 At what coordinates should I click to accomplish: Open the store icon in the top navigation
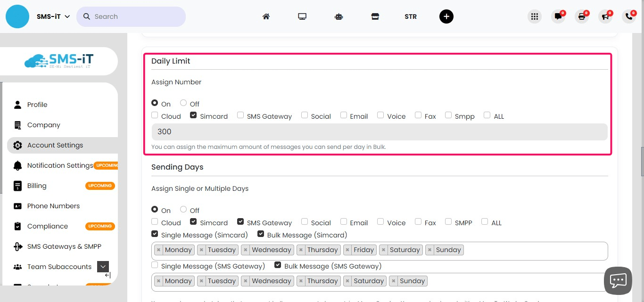point(375,16)
